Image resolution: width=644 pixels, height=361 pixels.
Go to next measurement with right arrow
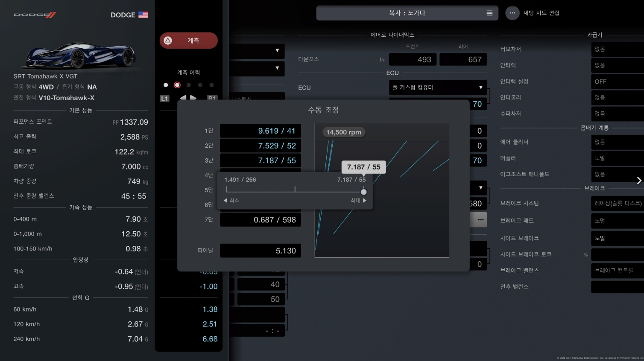(193, 98)
